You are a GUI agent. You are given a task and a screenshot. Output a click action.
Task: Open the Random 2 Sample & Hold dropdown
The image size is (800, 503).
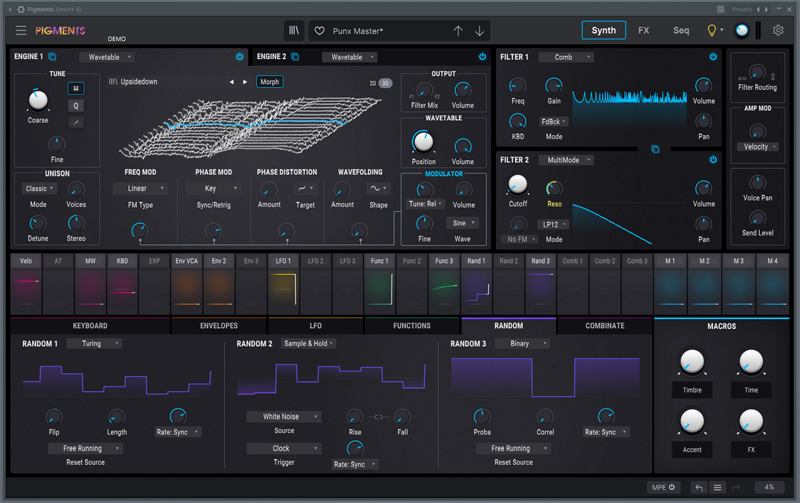309,343
